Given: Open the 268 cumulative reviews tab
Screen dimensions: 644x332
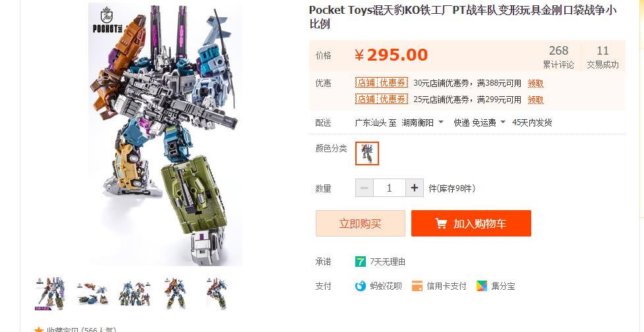Looking at the screenshot, I should coord(558,57).
